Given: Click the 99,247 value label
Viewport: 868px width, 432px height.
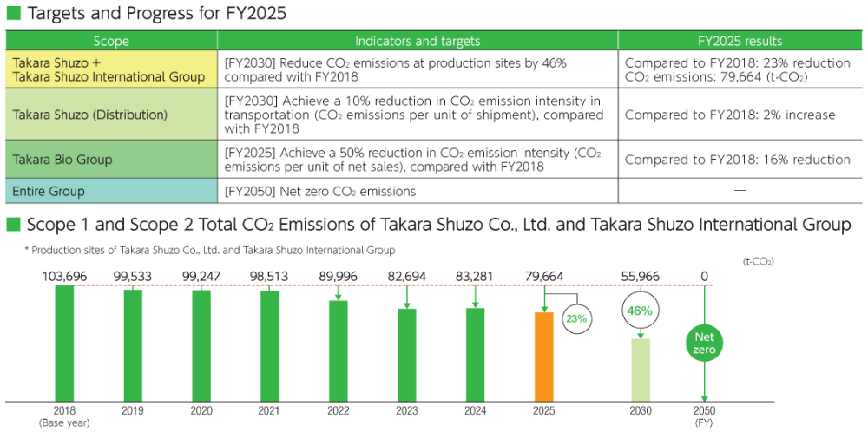Looking at the screenshot, I should [201, 276].
